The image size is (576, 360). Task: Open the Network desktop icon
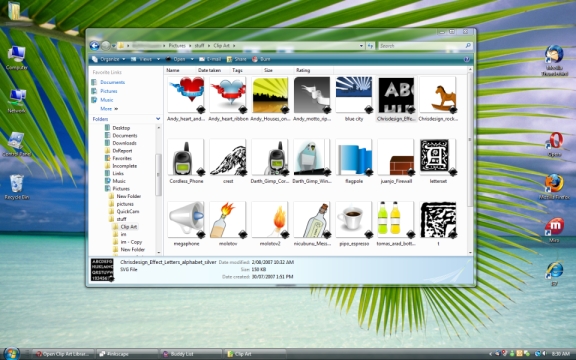[17, 101]
